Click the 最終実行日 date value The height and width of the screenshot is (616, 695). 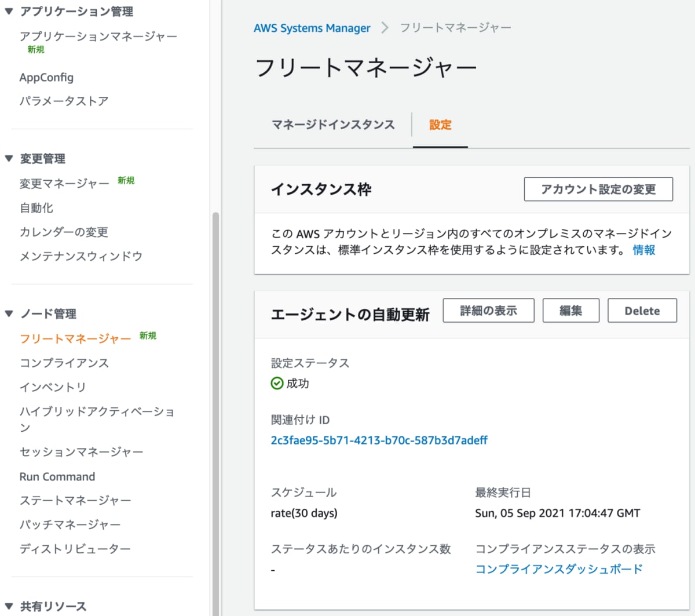(x=558, y=513)
